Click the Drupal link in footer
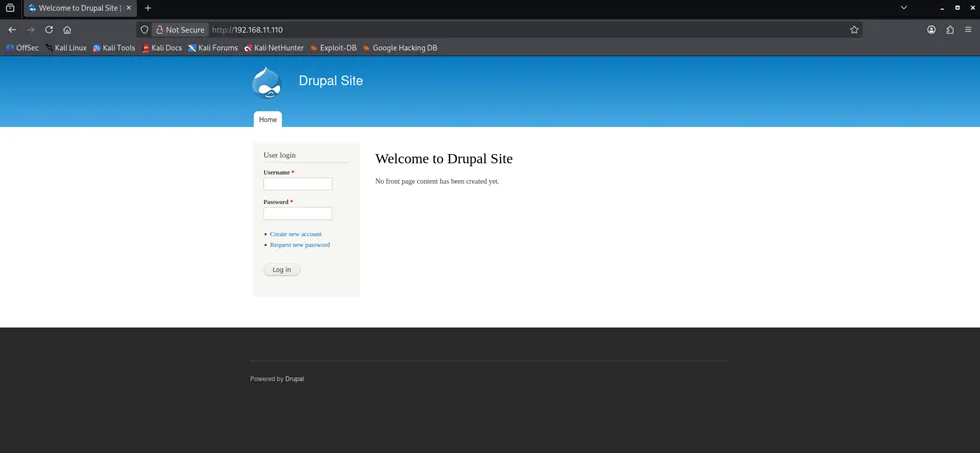This screenshot has height=453, width=980. click(x=295, y=379)
